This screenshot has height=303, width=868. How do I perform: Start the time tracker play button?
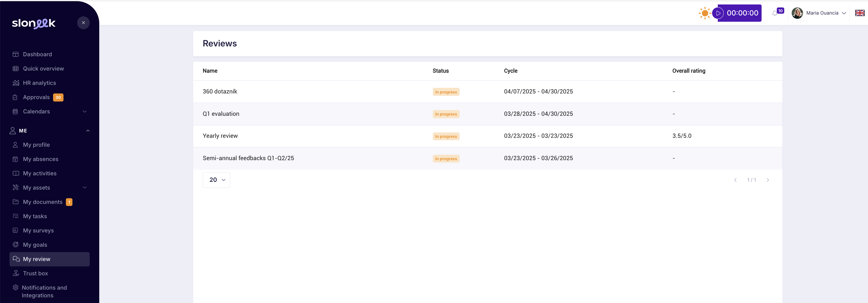pos(718,13)
